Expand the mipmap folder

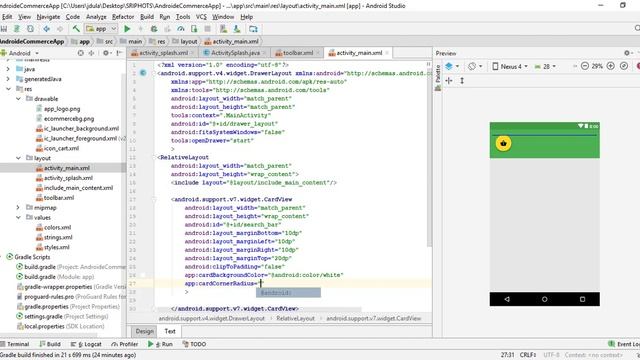coord(18,207)
